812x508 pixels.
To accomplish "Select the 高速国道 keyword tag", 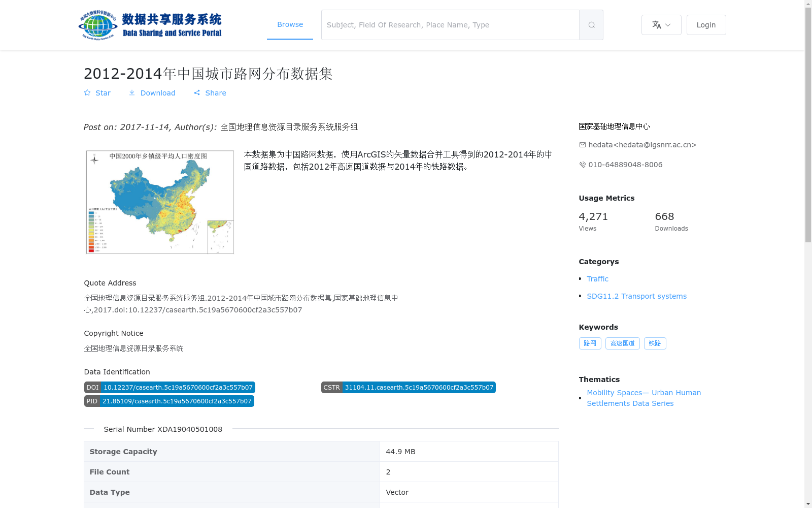I will (x=622, y=343).
